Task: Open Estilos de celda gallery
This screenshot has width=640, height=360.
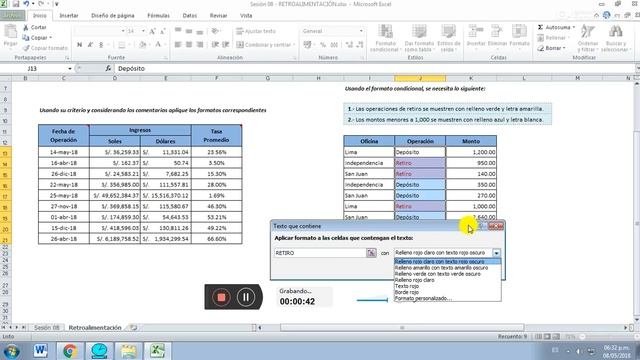Action: [449, 38]
